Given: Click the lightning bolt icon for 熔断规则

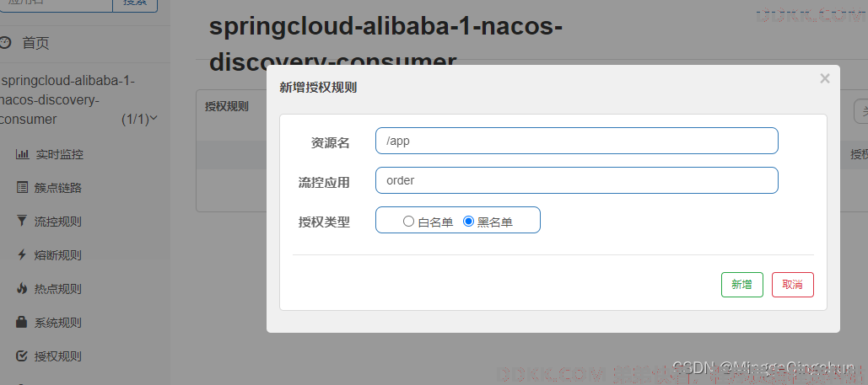Looking at the screenshot, I should pyautogui.click(x=22, y=255).
